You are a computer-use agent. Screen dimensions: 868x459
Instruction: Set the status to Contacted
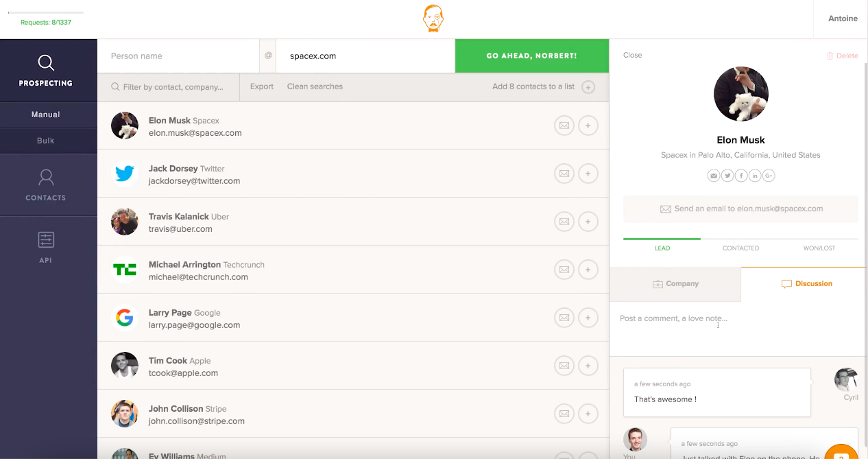(x=740, y=248)
